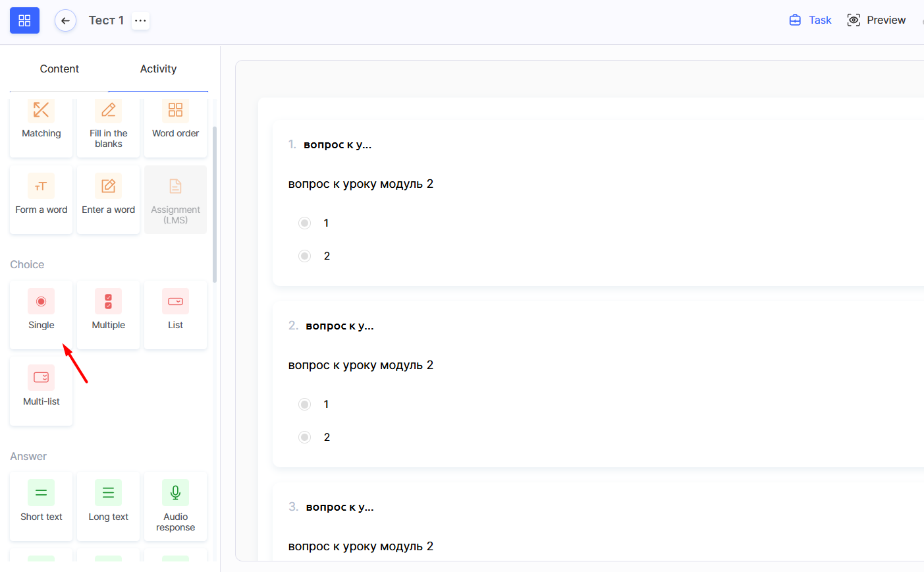
Task: Open the Task panel
Action: [811, 20]
